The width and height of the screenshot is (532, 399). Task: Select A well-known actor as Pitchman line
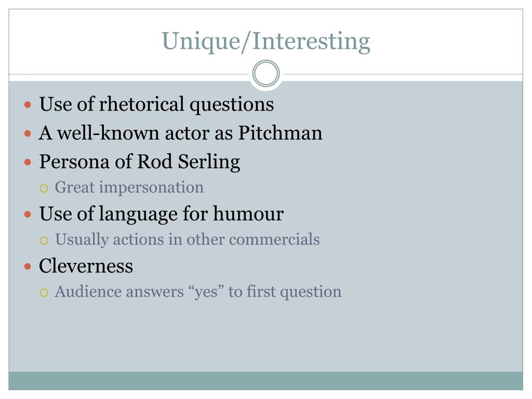(180, 132)
